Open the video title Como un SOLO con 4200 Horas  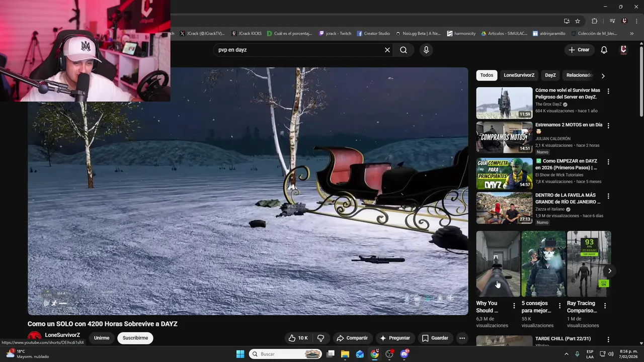pyautogui.click(x=103, y=324)
